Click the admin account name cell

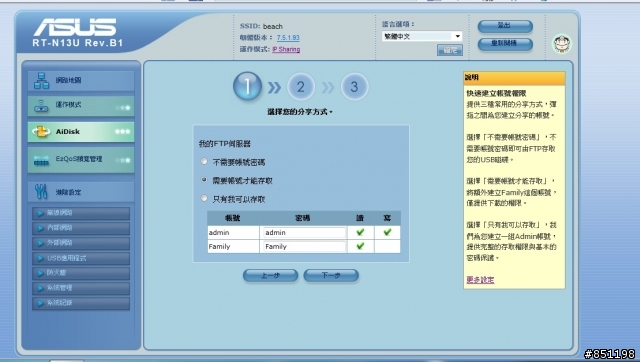pyautogui.click(x=233, y=233)
